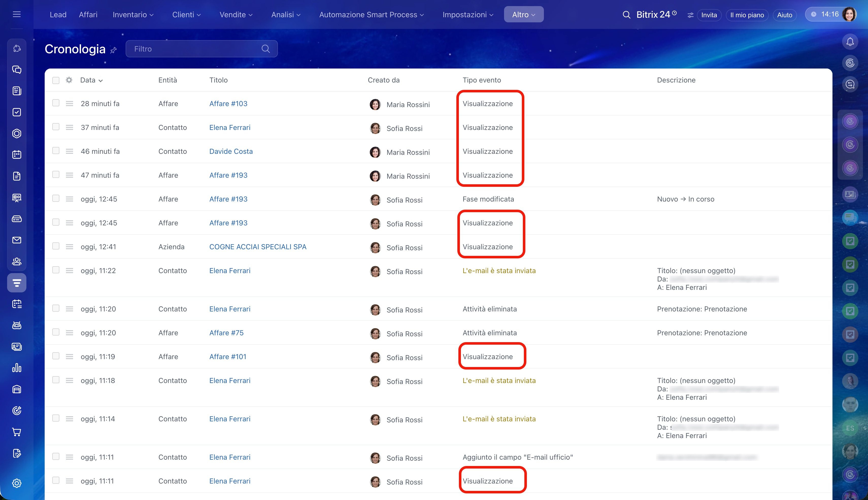This screenshot has width=868, height=500.
Task: Open the hamburger menu icon
Action: click(16, 14)
